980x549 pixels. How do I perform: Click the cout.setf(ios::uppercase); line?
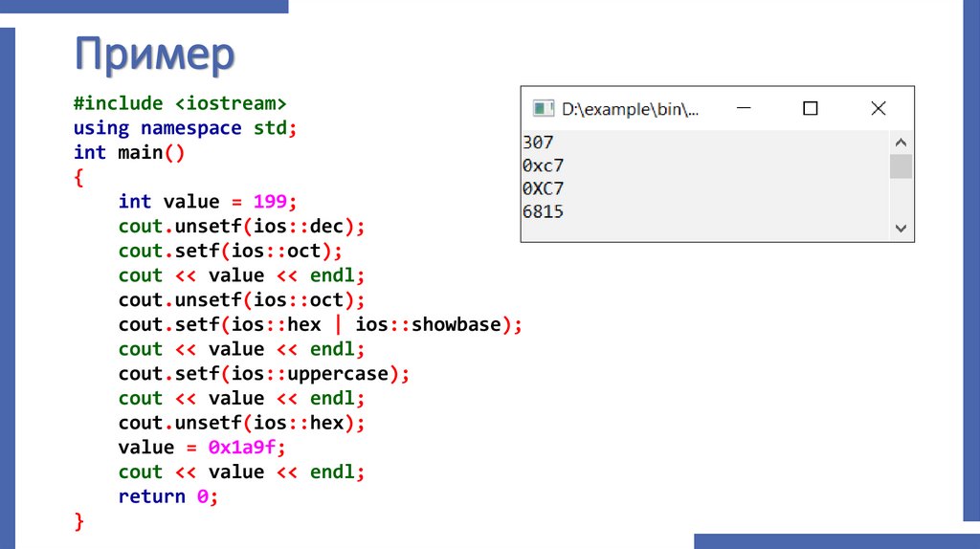click(x=264, y=374)
